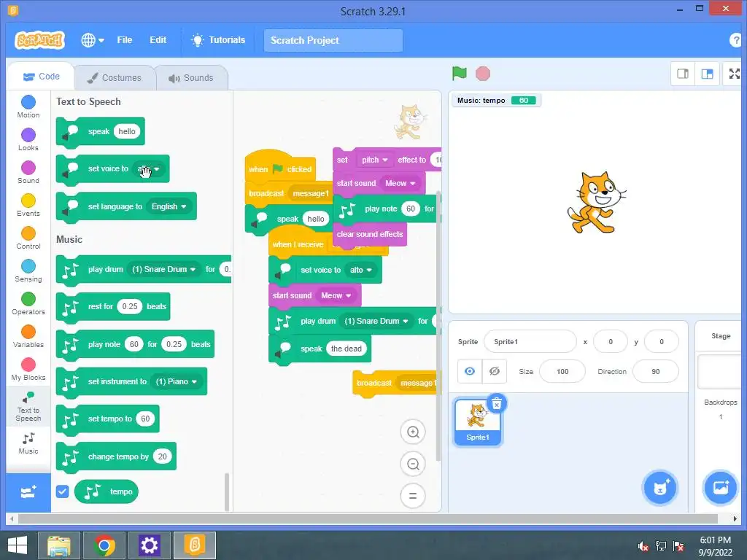Open Tutorials
The width and height of the screenshot is (747, 560).
click(218, 40)
